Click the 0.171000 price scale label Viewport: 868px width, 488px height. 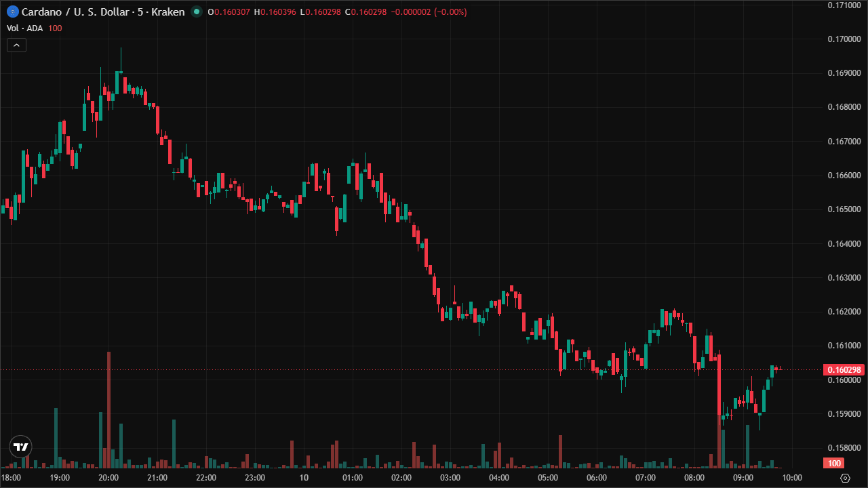click(x=844, y=5)
